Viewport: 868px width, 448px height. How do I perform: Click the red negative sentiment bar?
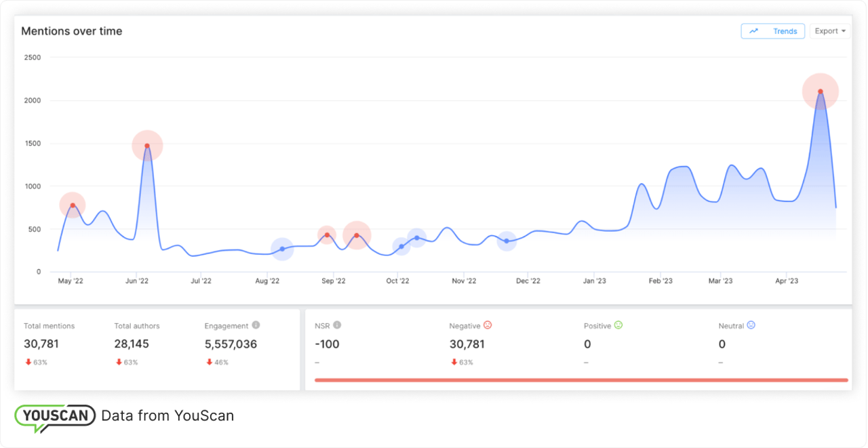[x=581, y=380]
